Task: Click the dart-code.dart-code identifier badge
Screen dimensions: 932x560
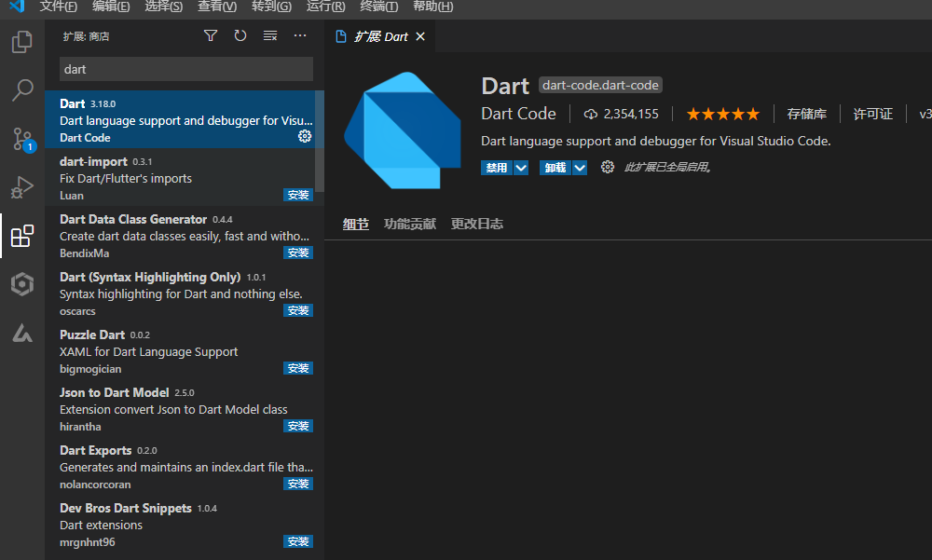Action: [600, 85]
